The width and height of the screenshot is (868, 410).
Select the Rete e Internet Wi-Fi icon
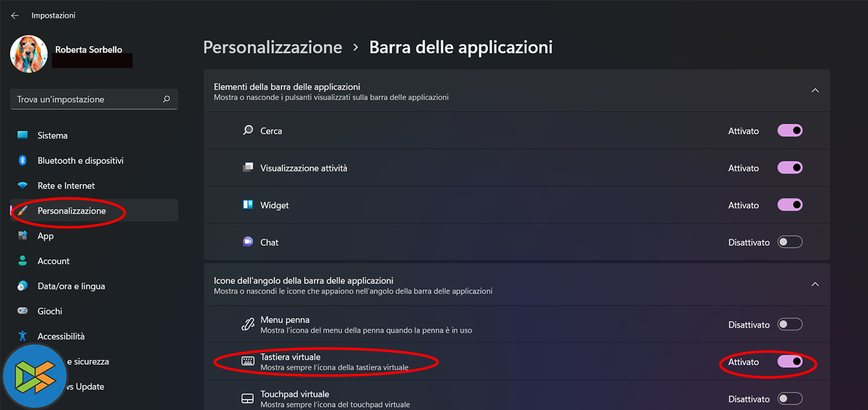point(23,186)
